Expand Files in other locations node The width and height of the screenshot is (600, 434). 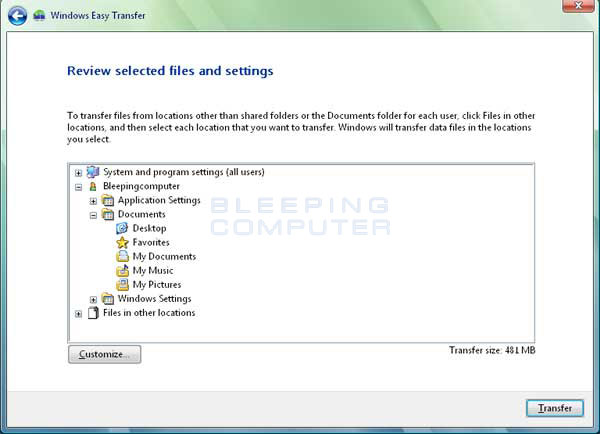pos(78,314)
